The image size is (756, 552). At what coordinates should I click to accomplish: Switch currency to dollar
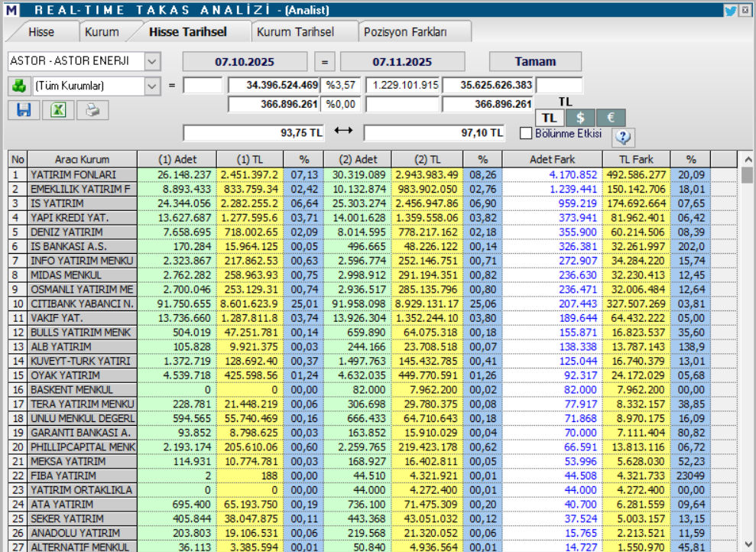(x=580, y=118)
